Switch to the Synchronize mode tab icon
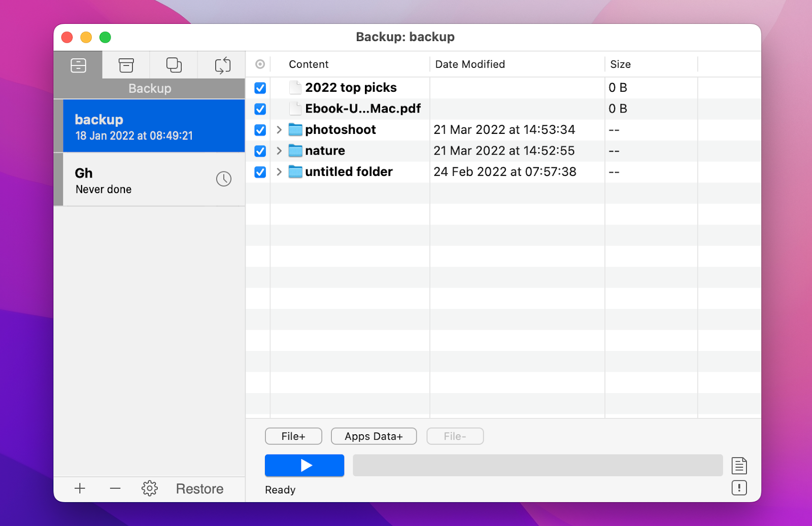This screenshot has height=526, width=812. point(222,65)
